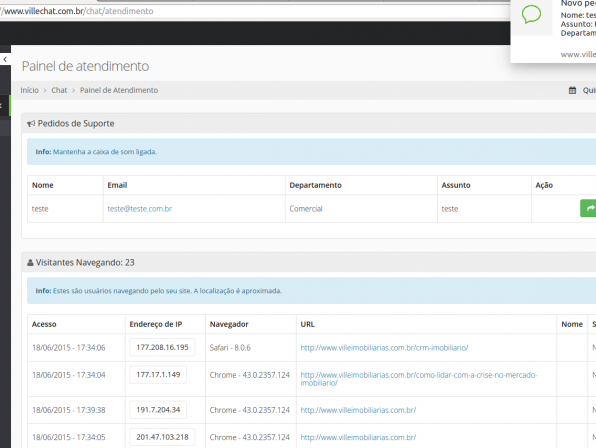This screenshot has width=596, height=448.
Task: Click the green chat bubble notification icon
Action: click(x=531, y=14)
